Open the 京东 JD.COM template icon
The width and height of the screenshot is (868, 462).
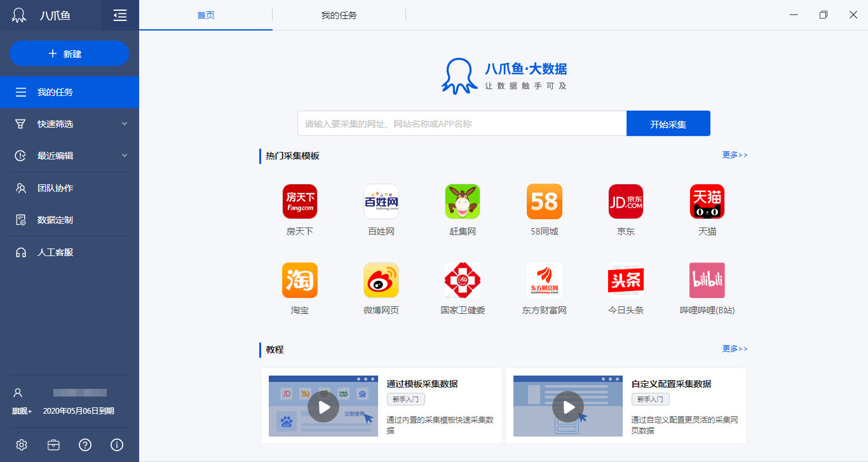click(626, 201)
